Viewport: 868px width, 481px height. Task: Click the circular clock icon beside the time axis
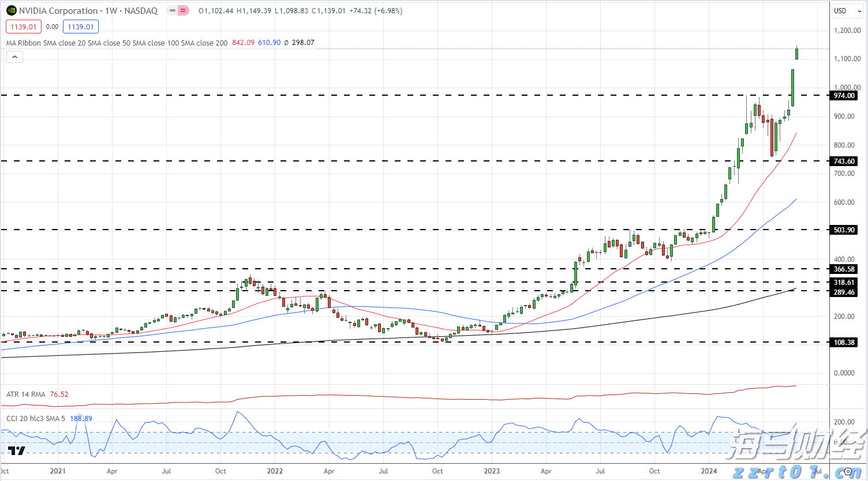(848, 471)
